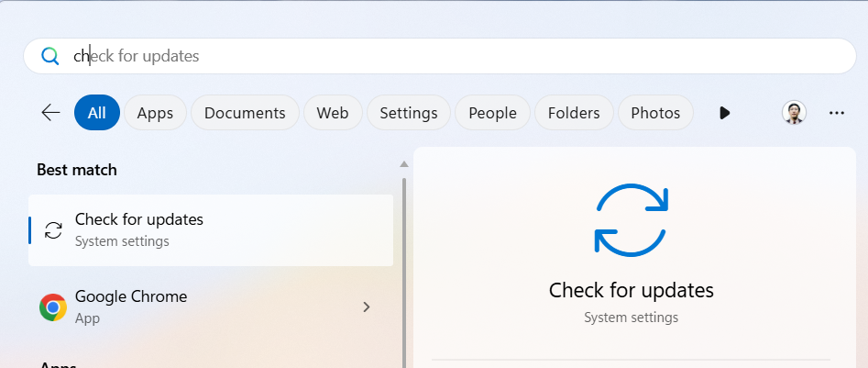Select the People filter tab
868x368 pixels.
pos(492,113)
